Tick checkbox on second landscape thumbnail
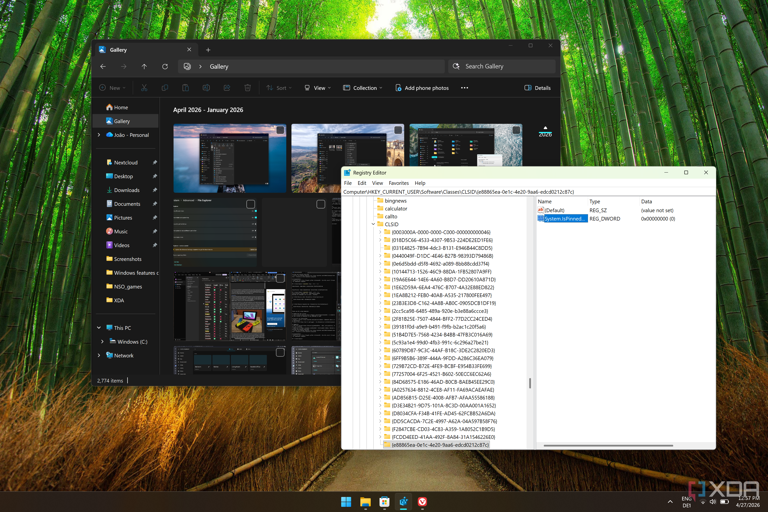 (x=398, y=130)
